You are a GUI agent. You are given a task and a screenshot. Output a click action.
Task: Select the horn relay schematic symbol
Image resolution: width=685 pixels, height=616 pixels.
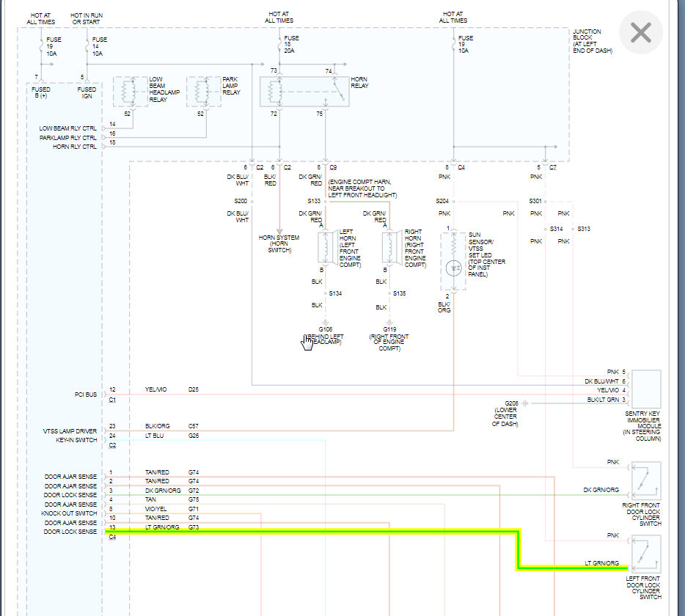click(304, 92)
